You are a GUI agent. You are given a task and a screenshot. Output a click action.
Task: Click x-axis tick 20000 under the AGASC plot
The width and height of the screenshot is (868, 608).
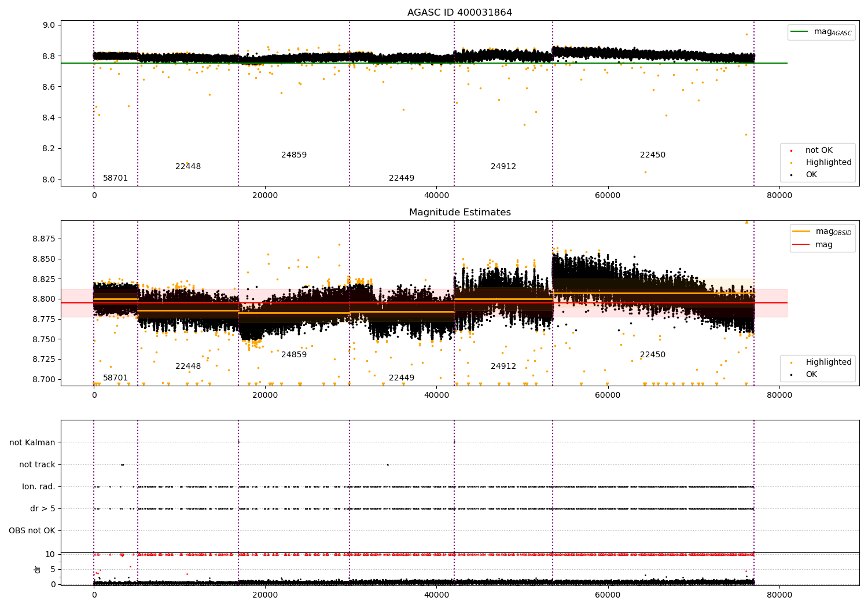[265, 195]
